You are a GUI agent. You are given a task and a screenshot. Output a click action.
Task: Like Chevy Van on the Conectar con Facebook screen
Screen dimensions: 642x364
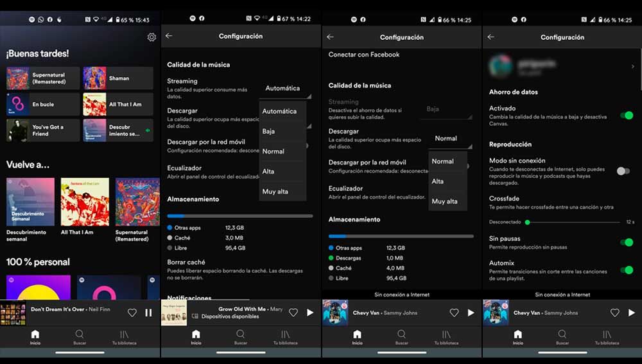click(454, 313)
